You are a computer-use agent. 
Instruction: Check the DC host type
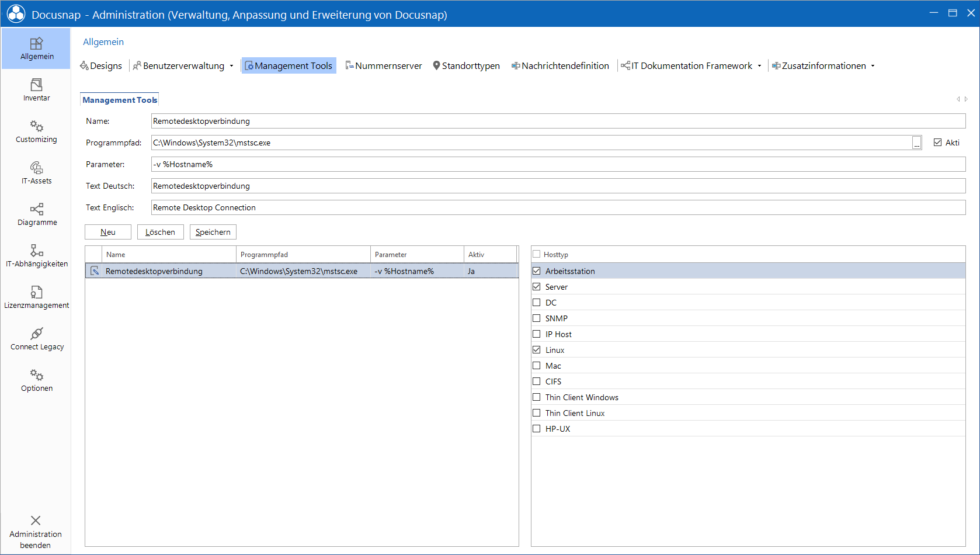pyautogui.click(x=536, y=303)
